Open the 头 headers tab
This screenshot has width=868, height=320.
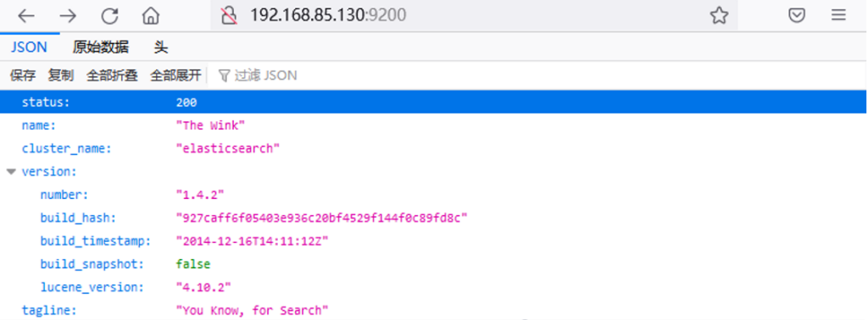(161, 47)
